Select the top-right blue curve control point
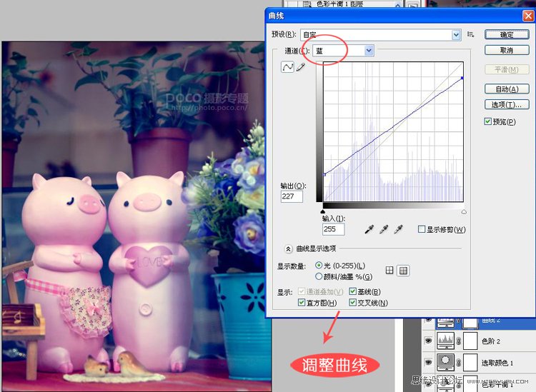Viewport: 536px width, 392px height. coord(462,79)
